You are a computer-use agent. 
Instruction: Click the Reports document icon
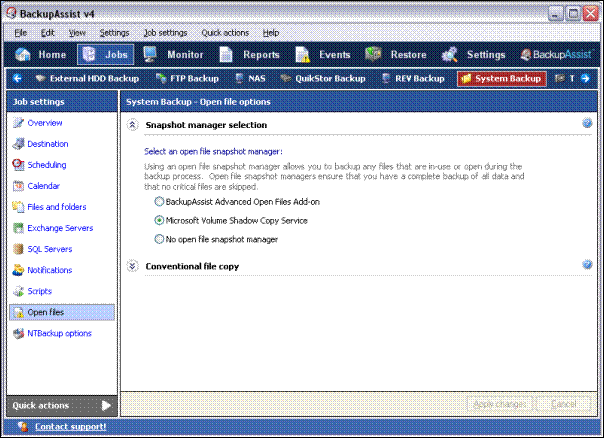click(x=226, y=54)
